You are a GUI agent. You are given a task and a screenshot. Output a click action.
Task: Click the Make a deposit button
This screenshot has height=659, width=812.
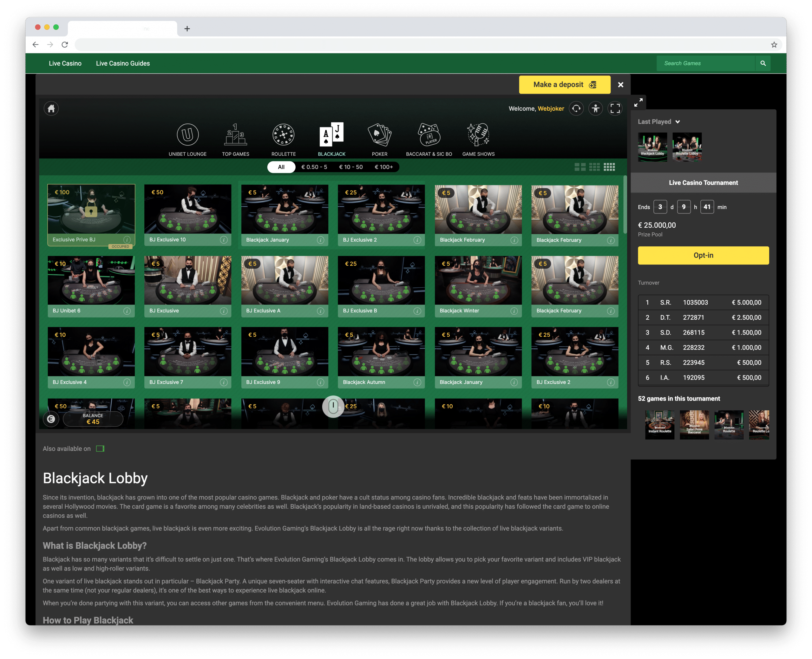pos(565,85)
